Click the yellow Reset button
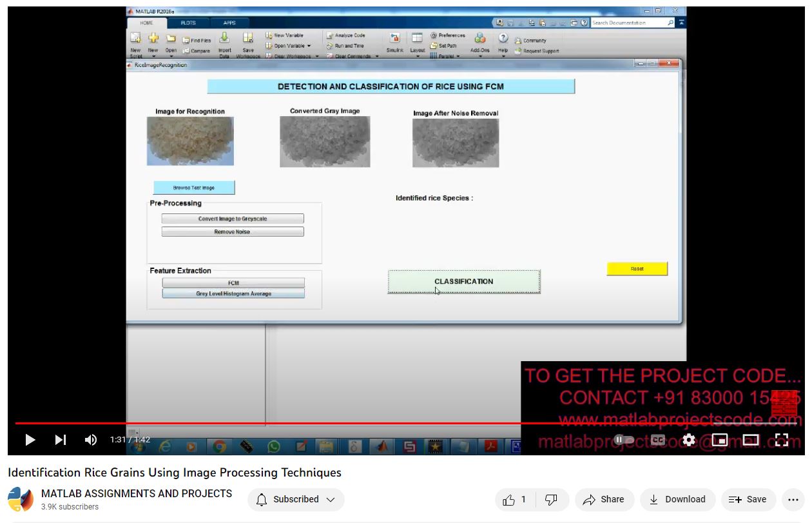The width and height of the screenshot is (812, 523). point(637,269)
